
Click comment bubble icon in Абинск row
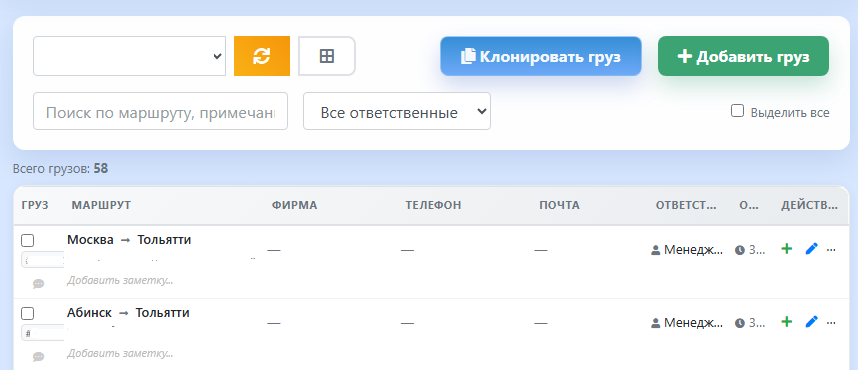click(x=38, y=356)
